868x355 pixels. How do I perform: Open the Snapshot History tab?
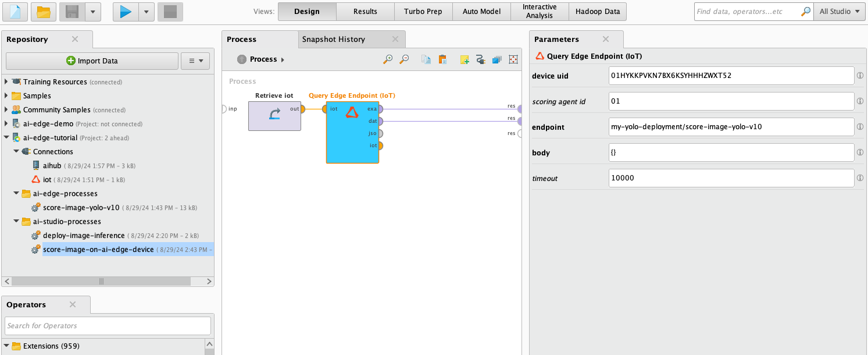click(x=333, y=40)
